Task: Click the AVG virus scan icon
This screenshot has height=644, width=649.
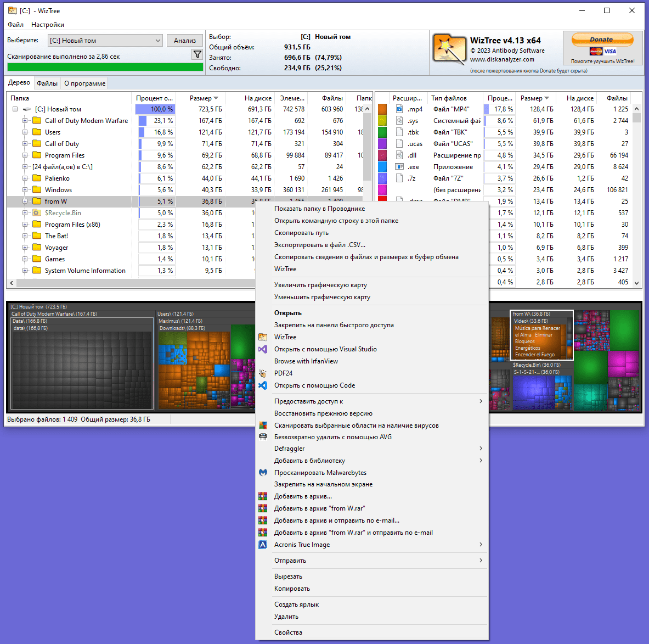Action: 263,425
